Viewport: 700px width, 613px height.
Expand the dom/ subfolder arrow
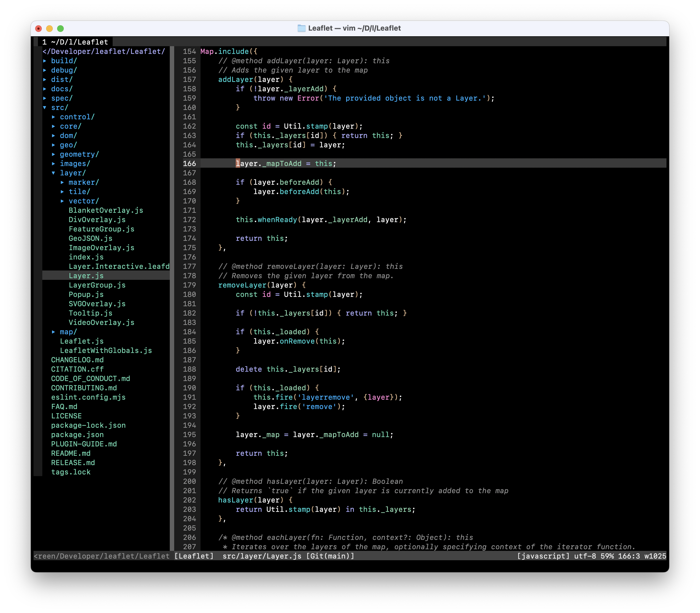click(54, 136)
